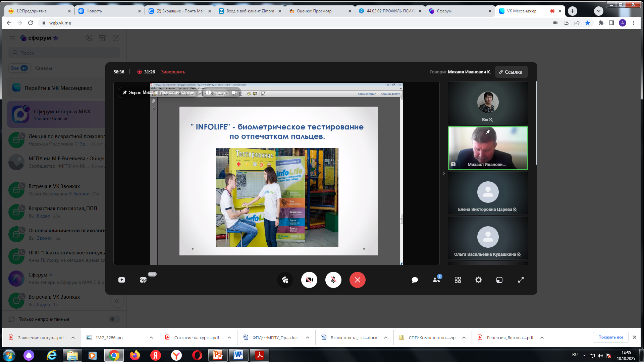The height and width of the screenshot is (362, 644).
Task: Expand options for IMG_3286.jpg download
Action: pyautogui.click(x=151, y=338)
